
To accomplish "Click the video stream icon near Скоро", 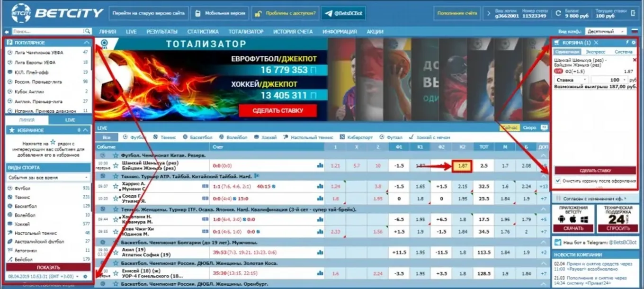I will pyautogui.click(x=544, y=127).
